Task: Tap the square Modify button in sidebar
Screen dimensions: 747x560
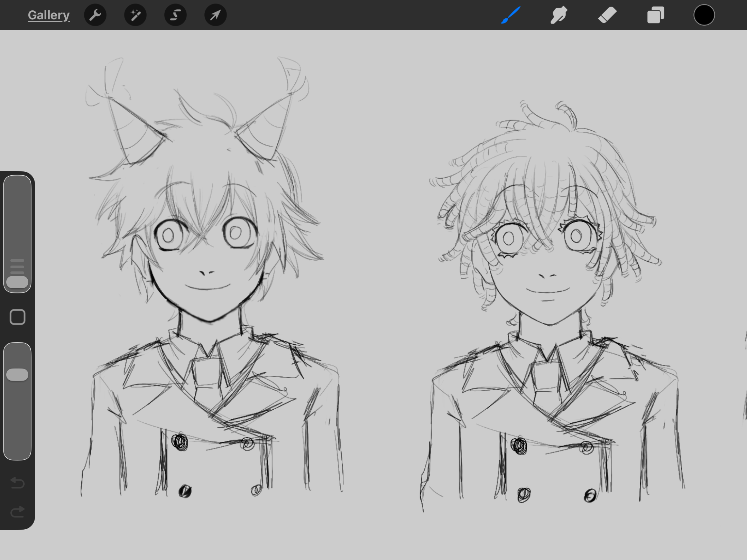Action: (17, 317)
